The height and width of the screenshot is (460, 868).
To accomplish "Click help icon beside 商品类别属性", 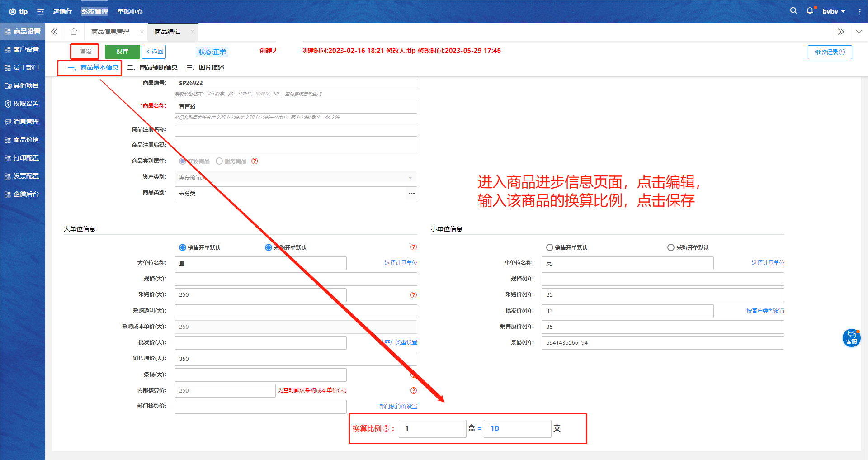I will pyautogui.click(x=255, y=161).
